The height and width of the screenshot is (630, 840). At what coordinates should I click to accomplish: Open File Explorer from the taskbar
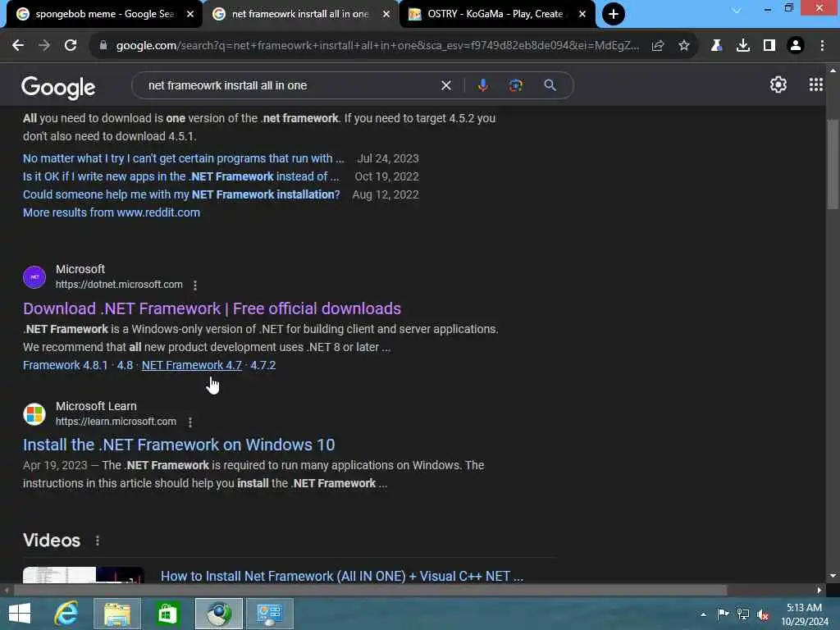coord(116,614)
